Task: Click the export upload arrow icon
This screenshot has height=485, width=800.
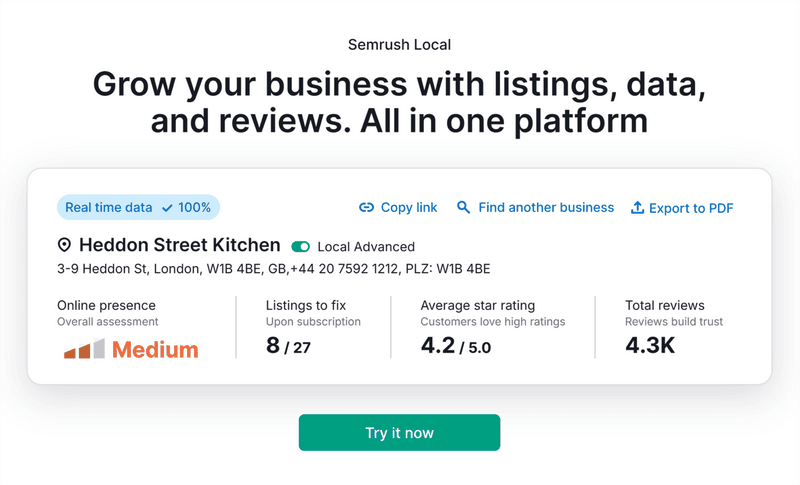Action: [637, 208]
